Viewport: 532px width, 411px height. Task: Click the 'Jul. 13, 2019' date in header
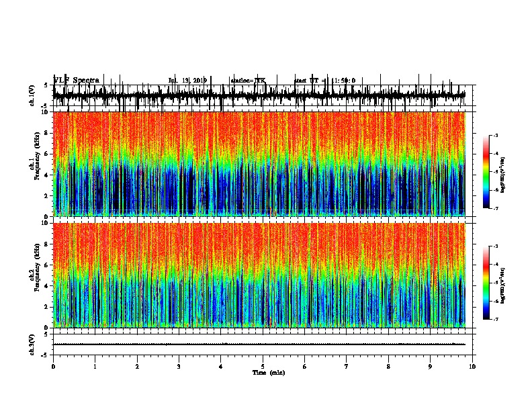click(187, 81)
